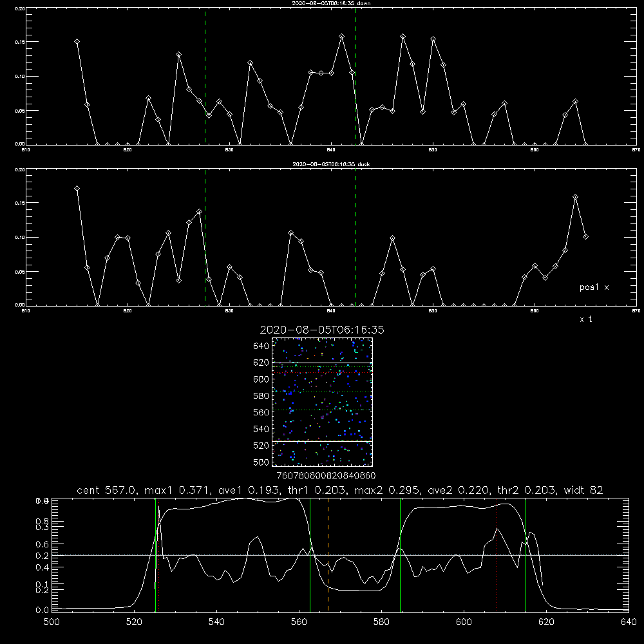The image size is (644, 644).
Task: Click y-axis label 500 beside the pixel image
Action: tap(261, 462)
